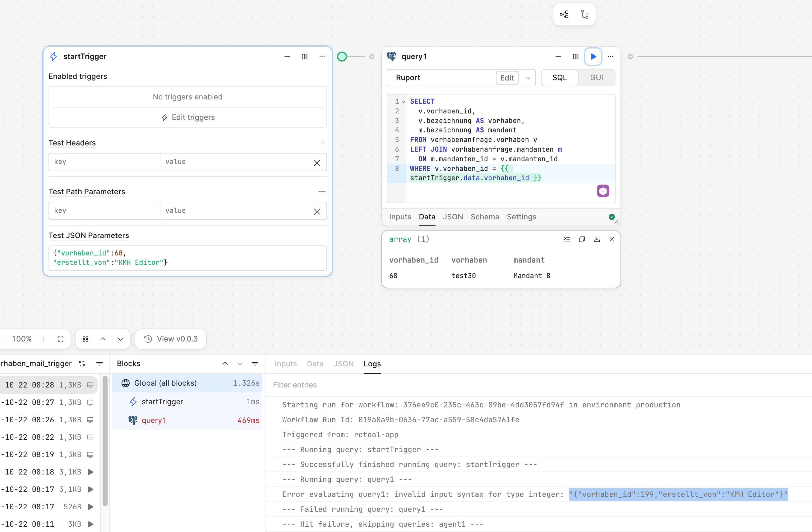Copy the array result to clipboard
This screenshot has width=812, height=532.
click(x=582, y=239)
